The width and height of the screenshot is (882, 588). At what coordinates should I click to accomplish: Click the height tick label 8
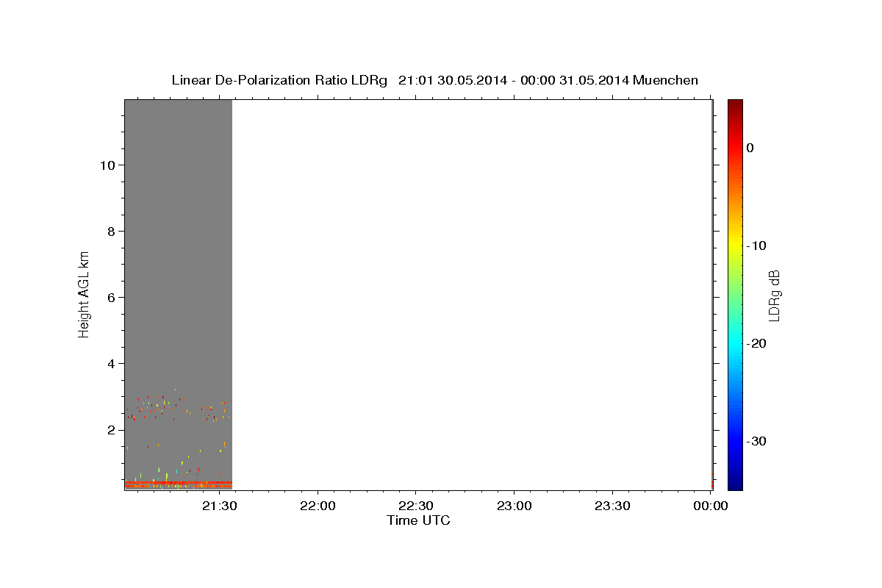[110, 232]
